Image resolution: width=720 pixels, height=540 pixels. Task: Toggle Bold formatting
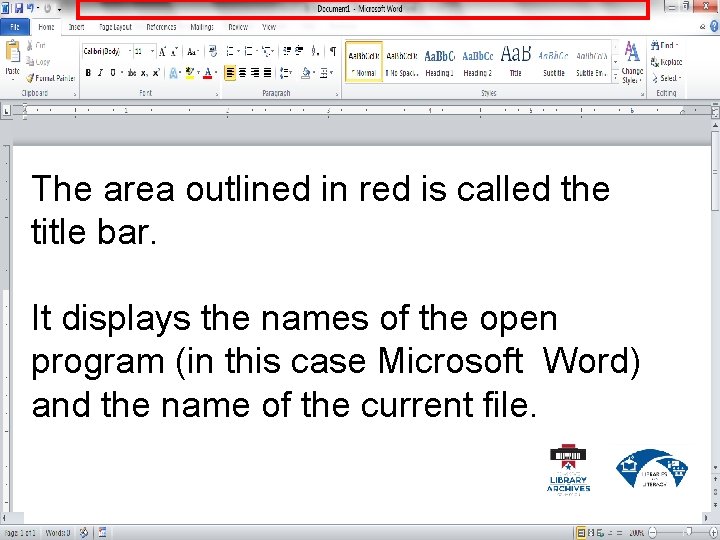tap(88, 73)
